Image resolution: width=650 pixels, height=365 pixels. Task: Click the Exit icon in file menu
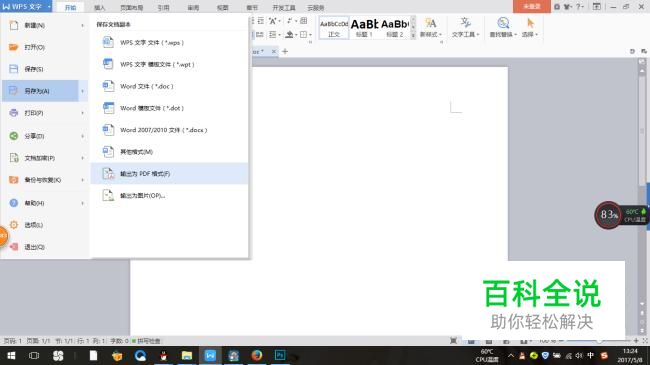point(14,247)
